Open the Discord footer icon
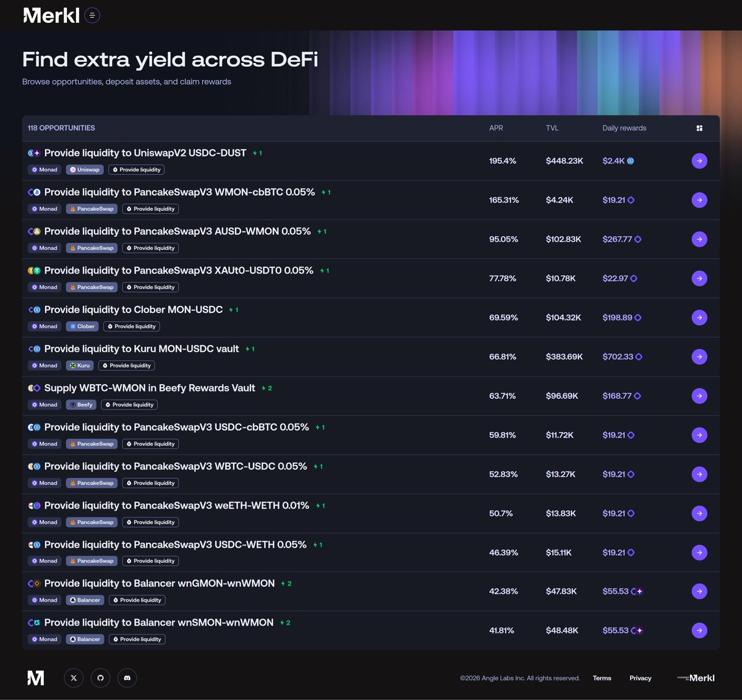Image resolution: width=742 pixels, height=700 pixels. point(127,678)
